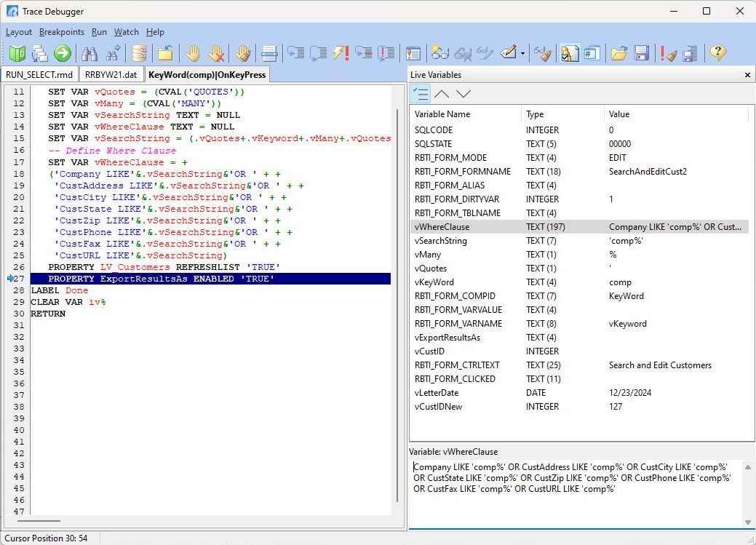756x545 pixels.
Task: Click the tag with pencil icon
Action: [x=509, y=53]
